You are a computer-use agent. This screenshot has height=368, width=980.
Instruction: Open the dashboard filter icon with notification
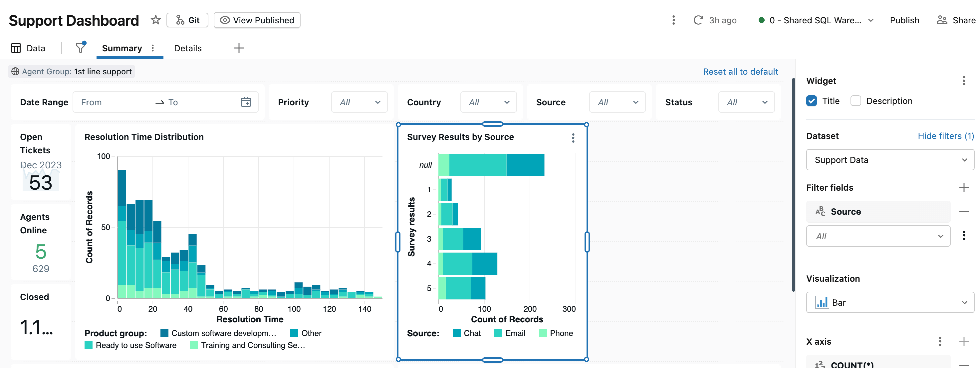click(x=80, y=48)
